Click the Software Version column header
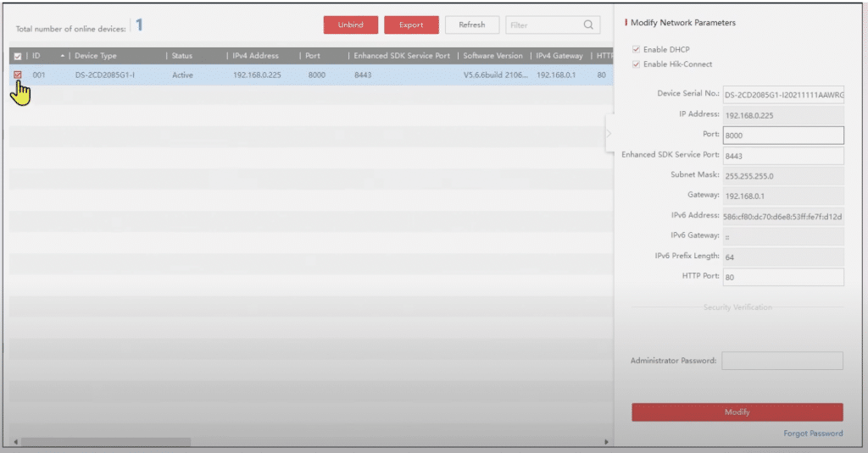The height and width of the screenshot is (453, 868). (x=492, y=56)
